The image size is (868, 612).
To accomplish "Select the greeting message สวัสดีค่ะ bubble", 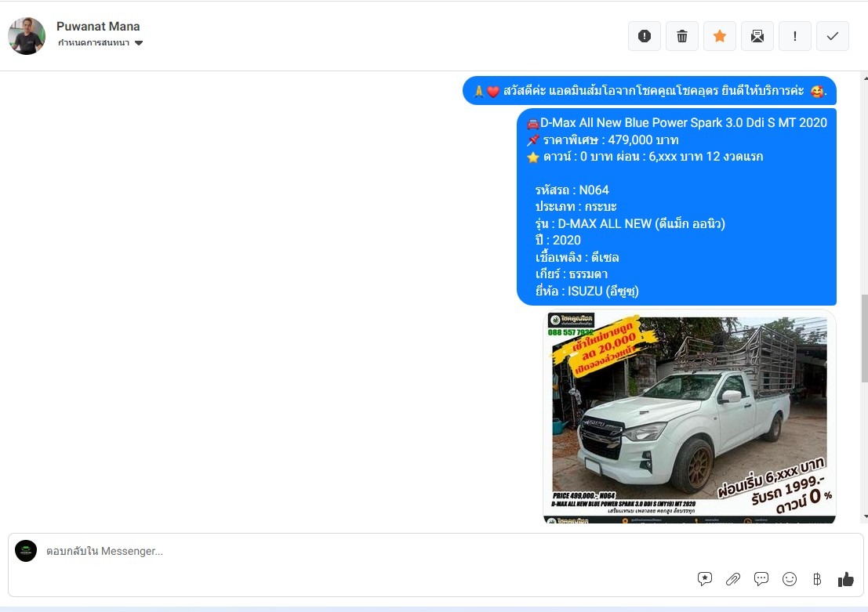I will (649, 90).
